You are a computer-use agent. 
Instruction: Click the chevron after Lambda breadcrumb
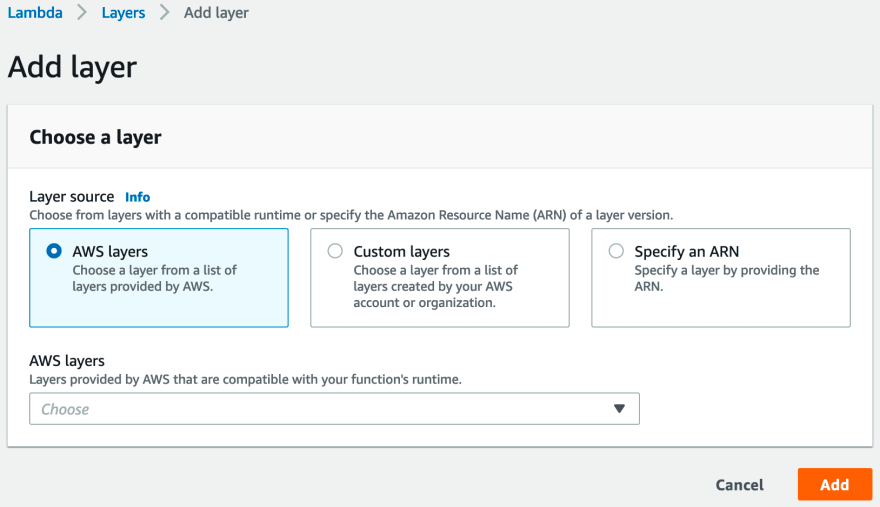click(82, 12)
